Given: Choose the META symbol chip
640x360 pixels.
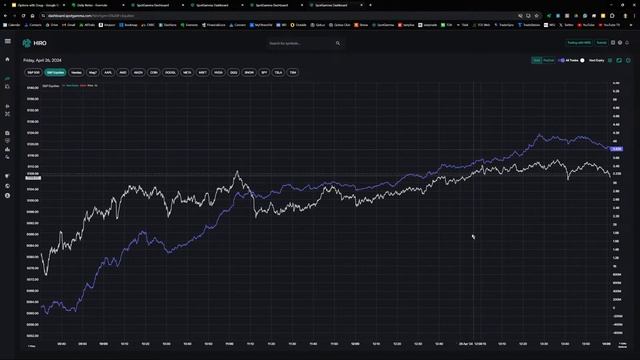Looking at the screenshot, I should pyautogui.click(x=187, y=73).
